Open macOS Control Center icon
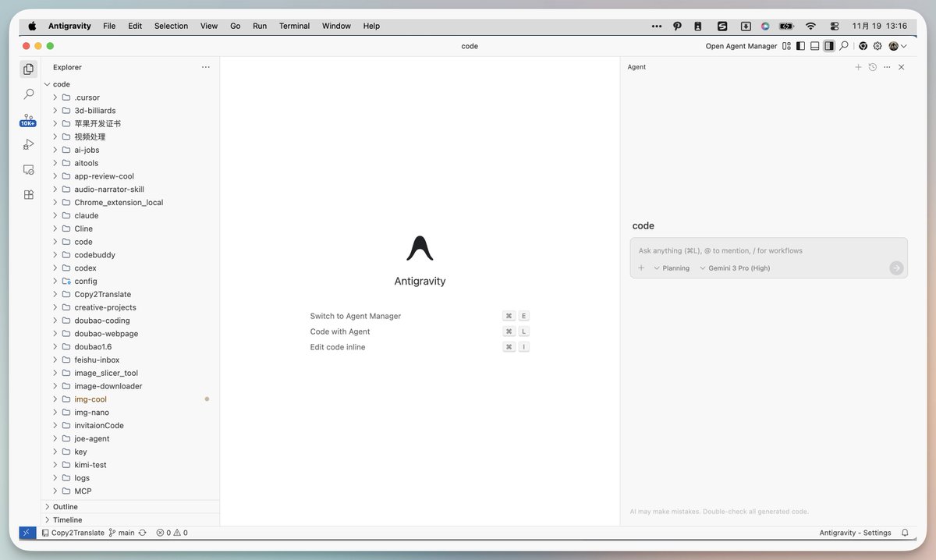This screenshot has height=560, width=936. click(835, 26)
